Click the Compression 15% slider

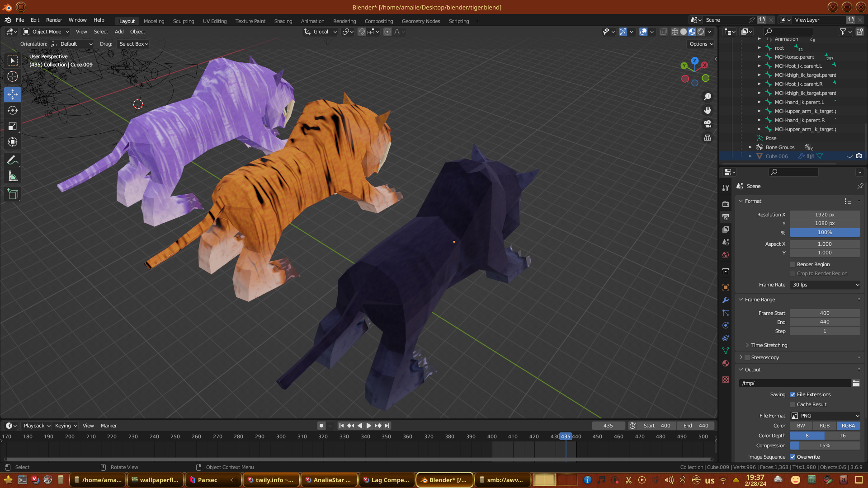pyautogui.click(x=825, y=446)
